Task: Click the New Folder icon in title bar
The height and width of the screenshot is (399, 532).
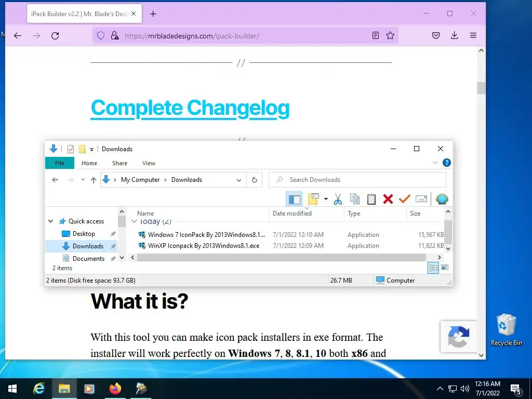Action: coord(82,149)
